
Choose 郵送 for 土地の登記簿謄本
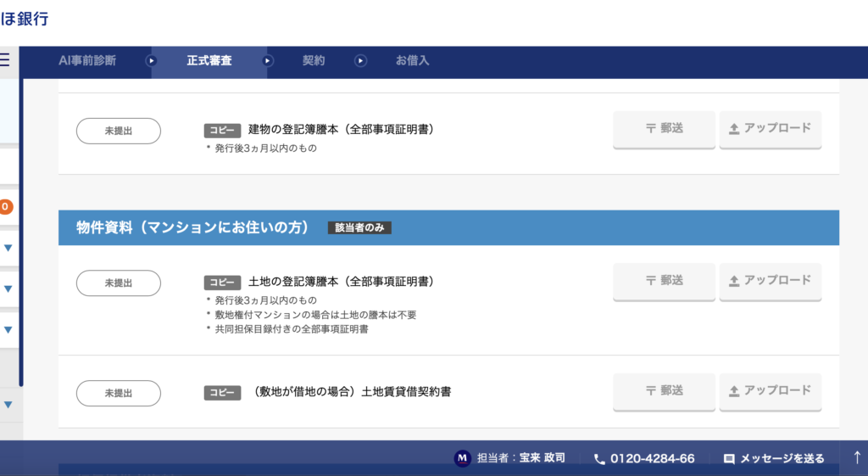click(664, 281)
